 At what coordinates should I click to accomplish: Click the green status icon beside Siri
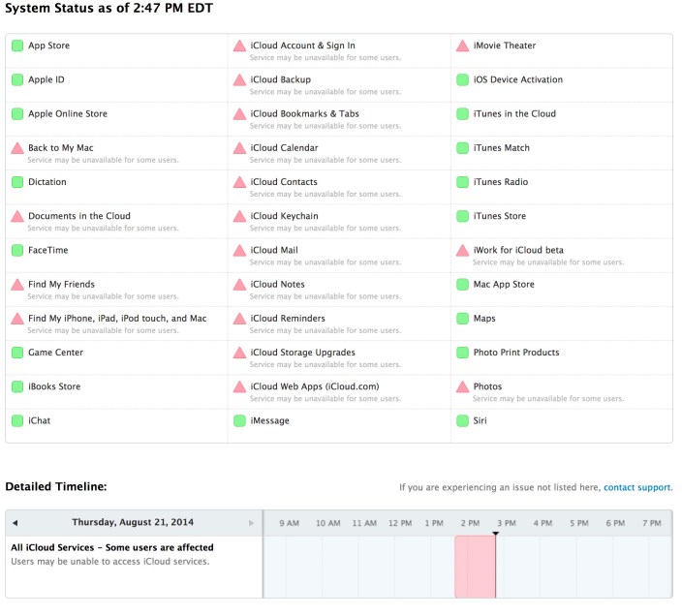click(x=462, y=420)
